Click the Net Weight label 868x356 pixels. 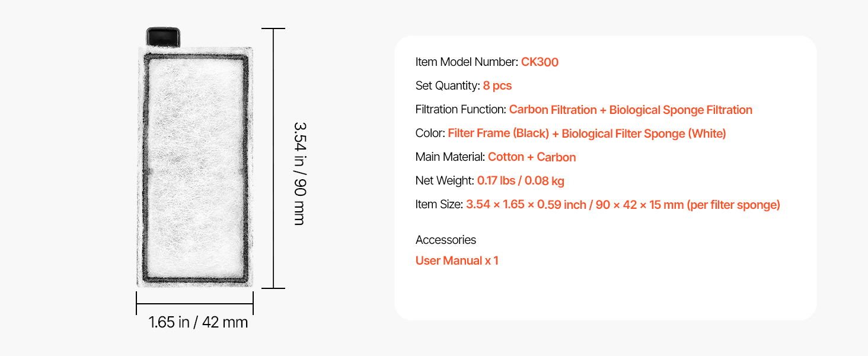tap(445, 181)
